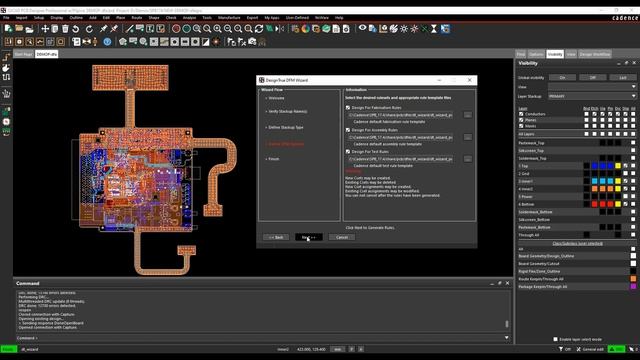Screen dimensions: 640x360
Task: Click the first sun-shaped highlight icon
Action: (x=404, y=29)
